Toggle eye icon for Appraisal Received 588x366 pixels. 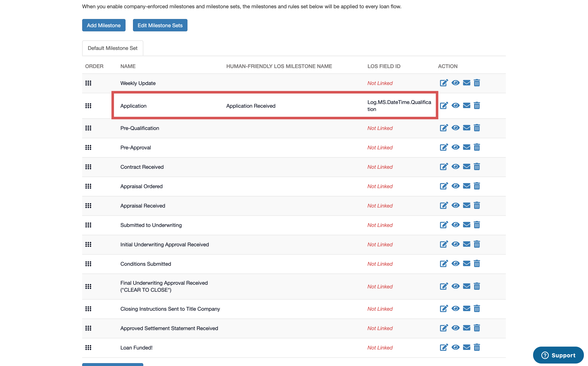tap(455, 205)
